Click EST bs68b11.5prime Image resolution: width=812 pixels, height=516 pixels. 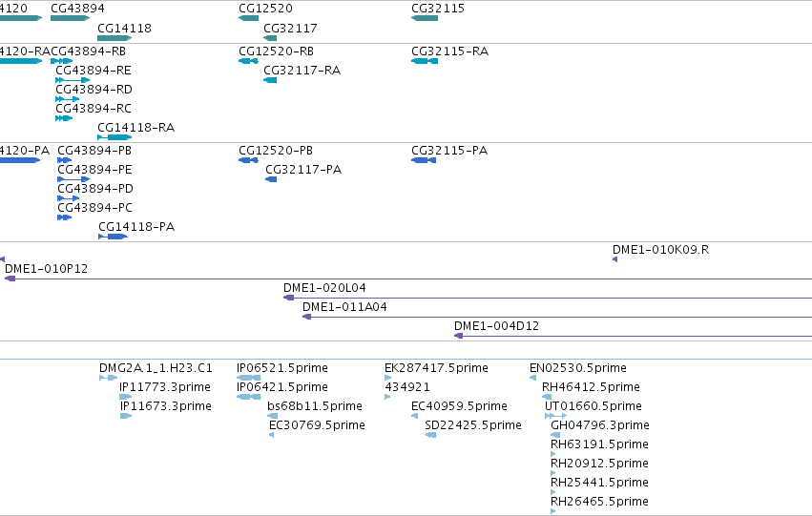click(x=272, y=417)
